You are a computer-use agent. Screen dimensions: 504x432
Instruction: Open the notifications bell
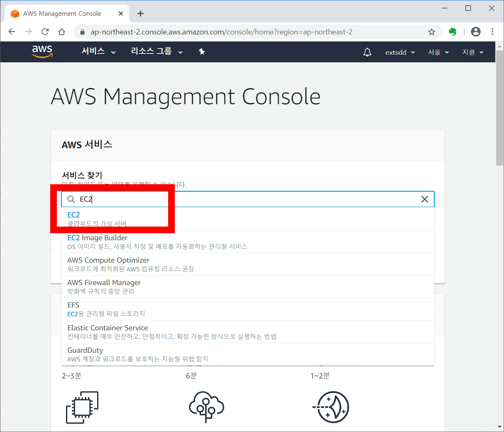point(367,52)
